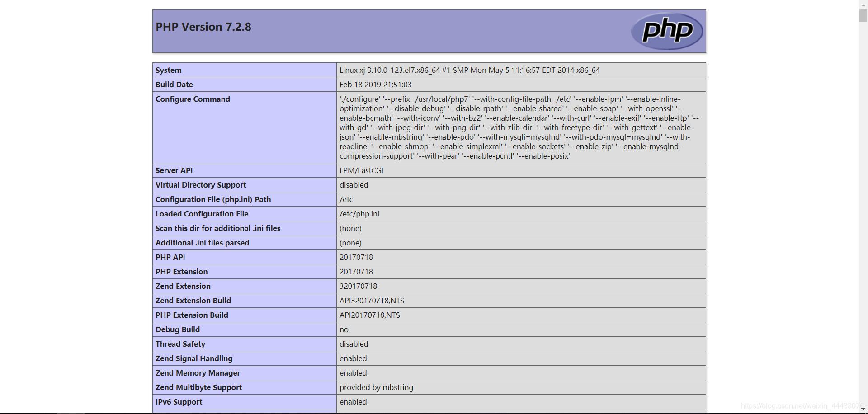Click Scan this dir for additional .ini files
Viewport: 868px width, 414px height.
(218, 228)
